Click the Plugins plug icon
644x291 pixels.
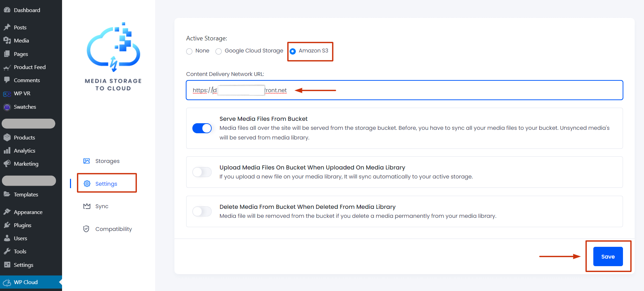7,225
